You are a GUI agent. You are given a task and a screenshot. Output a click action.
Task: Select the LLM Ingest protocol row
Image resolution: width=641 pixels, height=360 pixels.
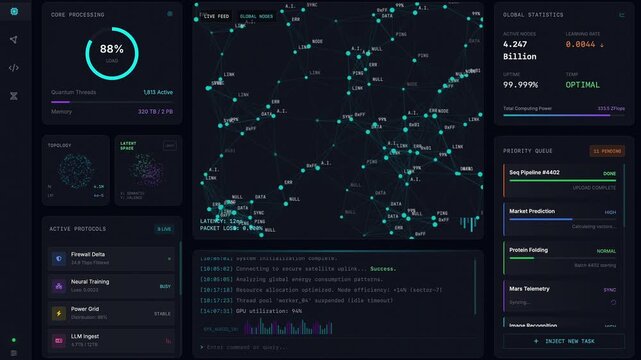tap(111, 340)
